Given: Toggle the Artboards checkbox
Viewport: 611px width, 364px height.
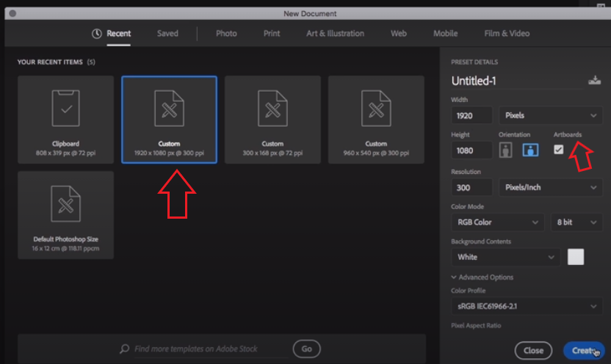Looking at the screenshot, I should [x=559, y=150].
